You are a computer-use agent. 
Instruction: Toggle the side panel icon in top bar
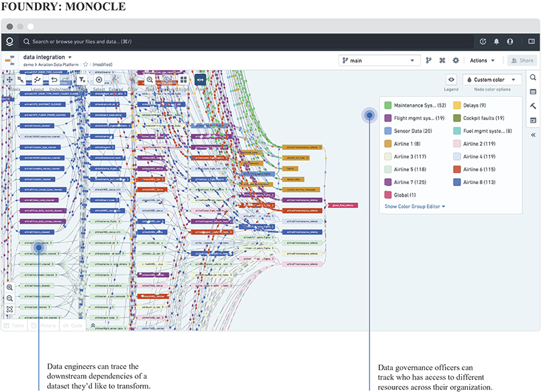click(532, 42)
